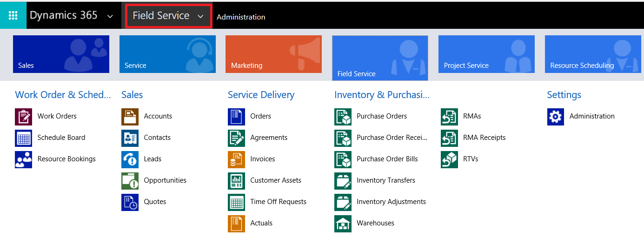Viewport: 644px width, 244px height.
Task: Select the Resource Scheduling module tile
Action: point(593,54)
